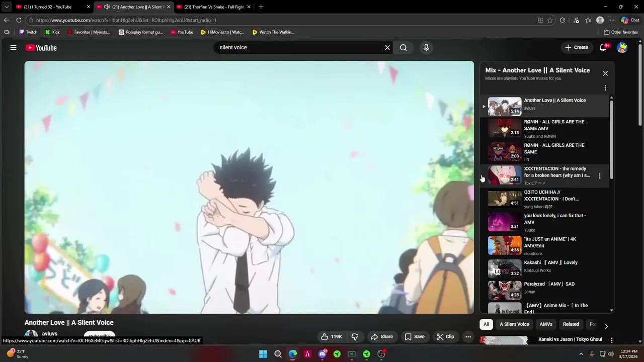The height and width of the screenshot is (362, 644).
Task: Open the Roleplay format gu... bookmark
Action: tap(141, 32)
